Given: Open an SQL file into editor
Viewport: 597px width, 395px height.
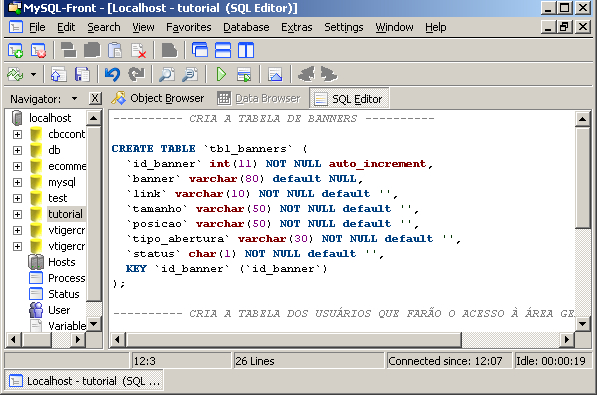Looking at the screenshot, I should 58,74.
